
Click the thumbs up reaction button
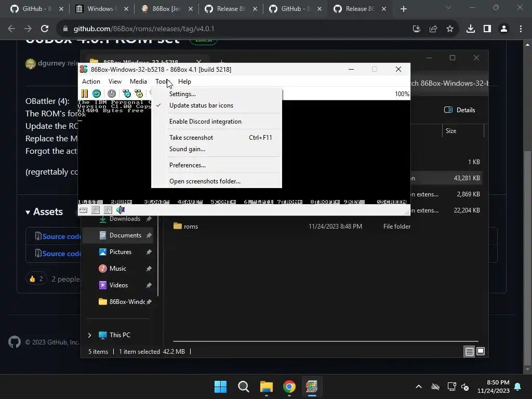pyautogui.click(x=36, y=279)
